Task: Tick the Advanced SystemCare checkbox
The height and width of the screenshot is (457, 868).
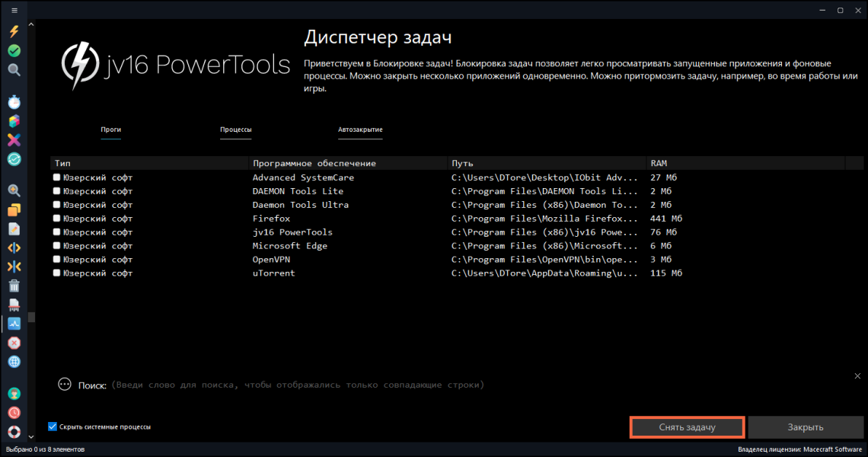Action: 56,177
